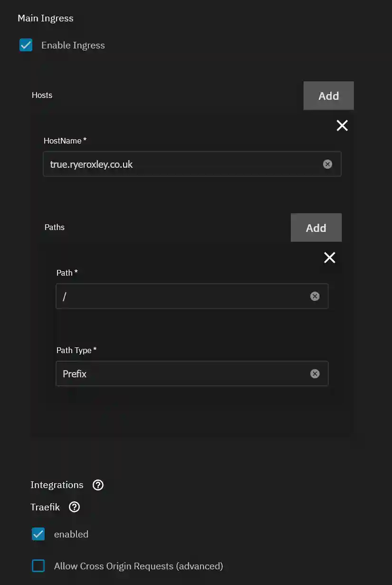Clear the HostName field using its clear icon
This screenshot has height=585, width=392.
tap(327, 164)
